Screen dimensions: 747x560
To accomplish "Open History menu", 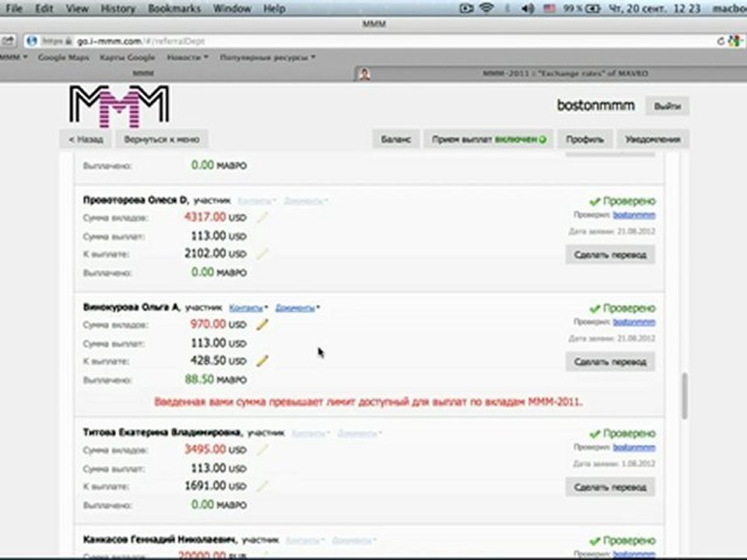I will pyautogui.click(x=118, y=8).
